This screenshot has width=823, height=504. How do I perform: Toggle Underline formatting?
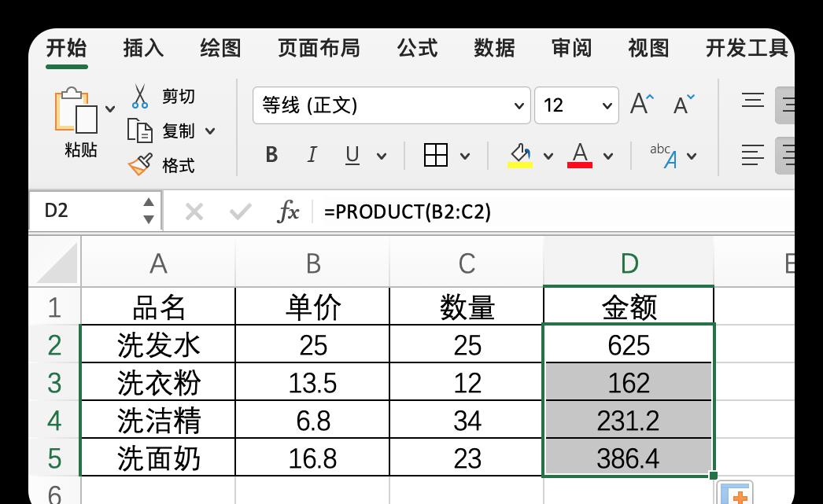tap(352, 155)
